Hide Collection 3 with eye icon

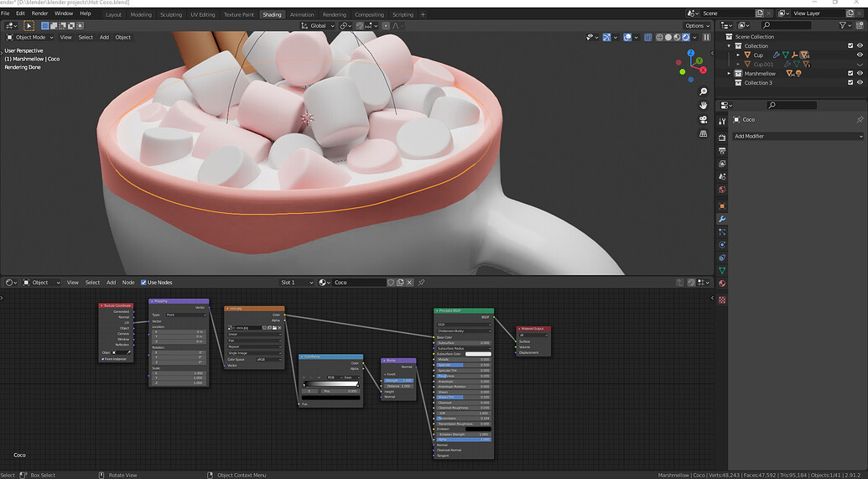click(860, 82)
